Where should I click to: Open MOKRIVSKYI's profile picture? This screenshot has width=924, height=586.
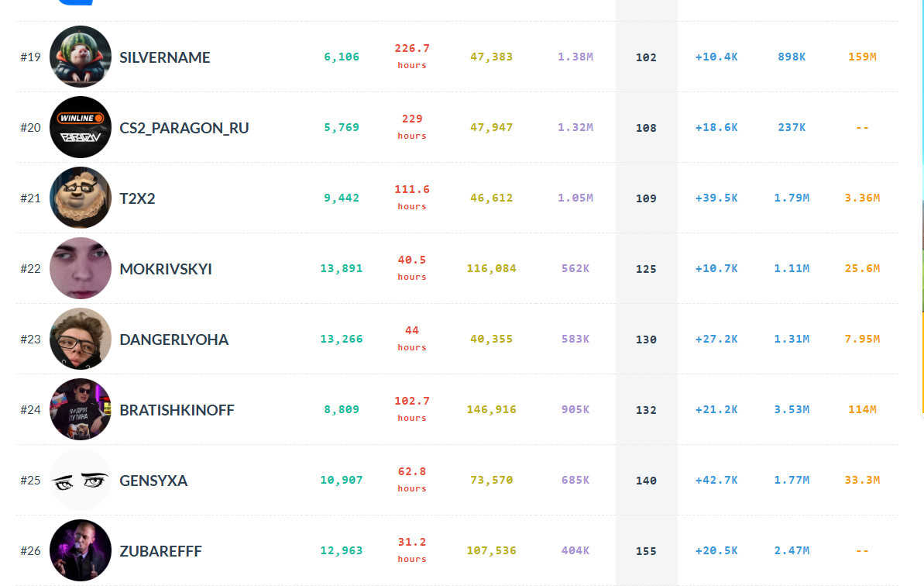[x=80, y=268]
